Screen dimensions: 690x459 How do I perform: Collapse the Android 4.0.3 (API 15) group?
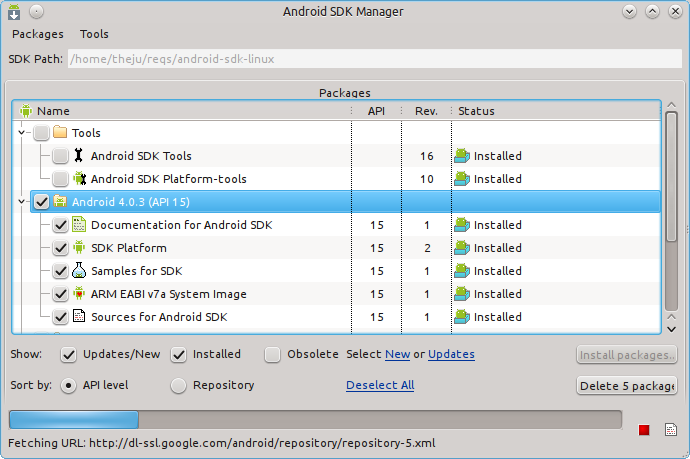click(x=21, y=201)
